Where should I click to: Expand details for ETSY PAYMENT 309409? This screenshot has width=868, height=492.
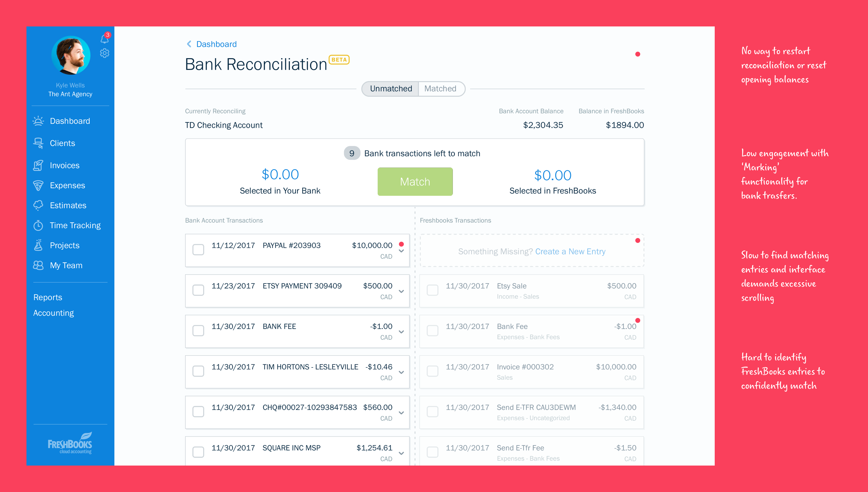(401, 290)
